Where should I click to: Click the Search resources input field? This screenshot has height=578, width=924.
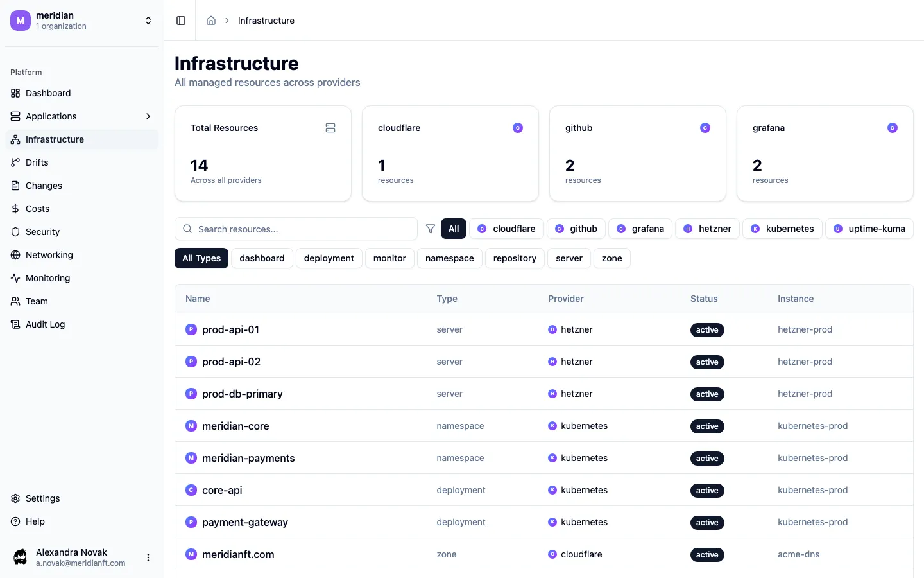tap(296, 229)
